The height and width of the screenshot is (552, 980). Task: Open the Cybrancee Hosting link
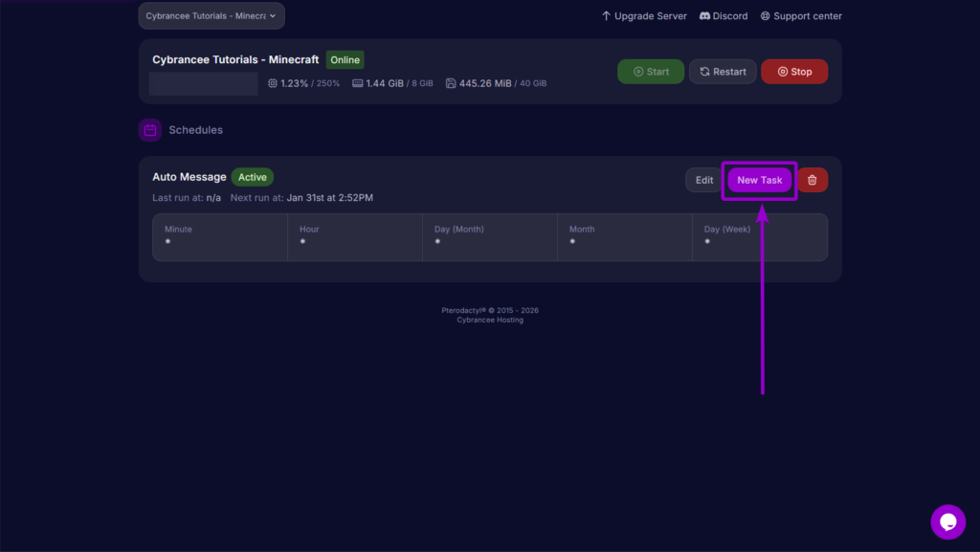coord(489,320)
